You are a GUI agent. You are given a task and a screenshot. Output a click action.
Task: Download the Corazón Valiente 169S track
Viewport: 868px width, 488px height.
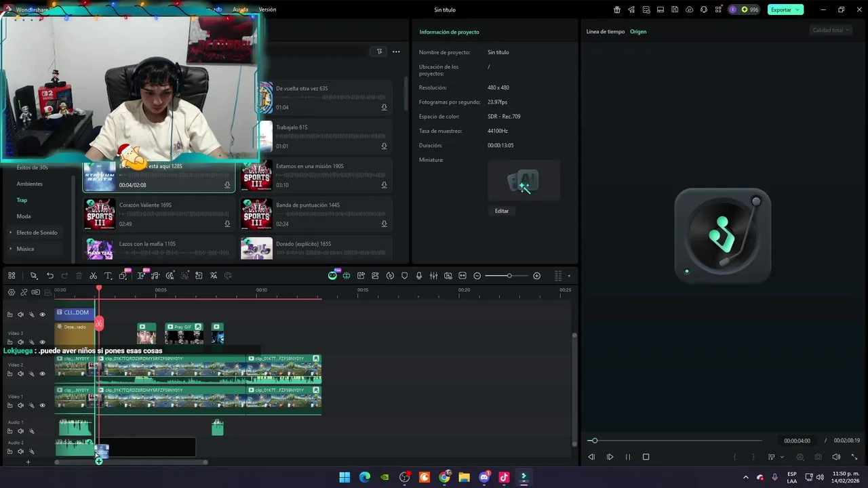click(x=227, y=224)
